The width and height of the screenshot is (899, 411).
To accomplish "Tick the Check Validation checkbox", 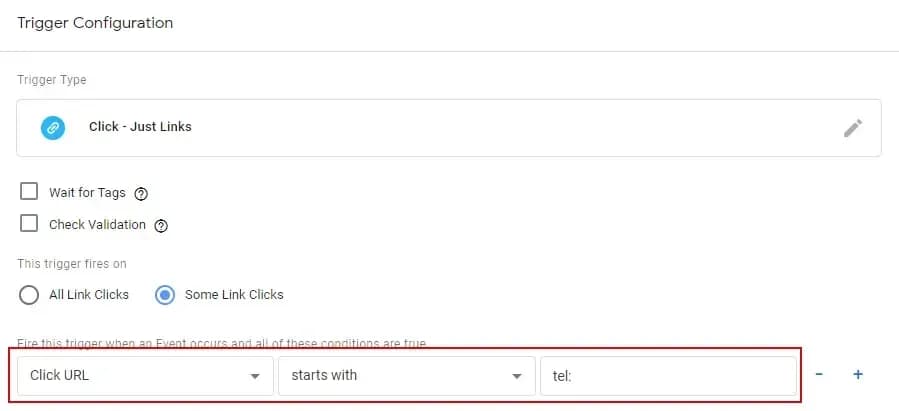I will (x=30, y=224).
